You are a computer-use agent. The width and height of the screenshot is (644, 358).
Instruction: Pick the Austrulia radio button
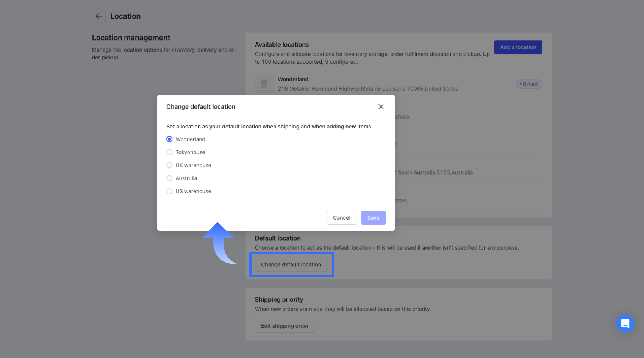point(169,178)
